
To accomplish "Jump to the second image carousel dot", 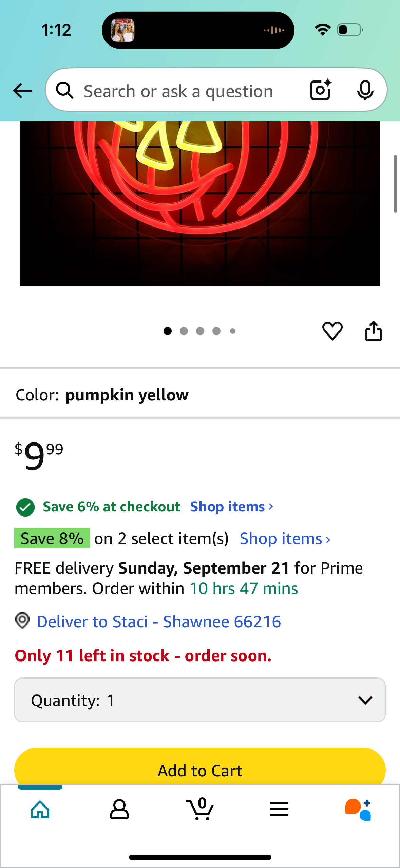I will (x=184, y=331).
